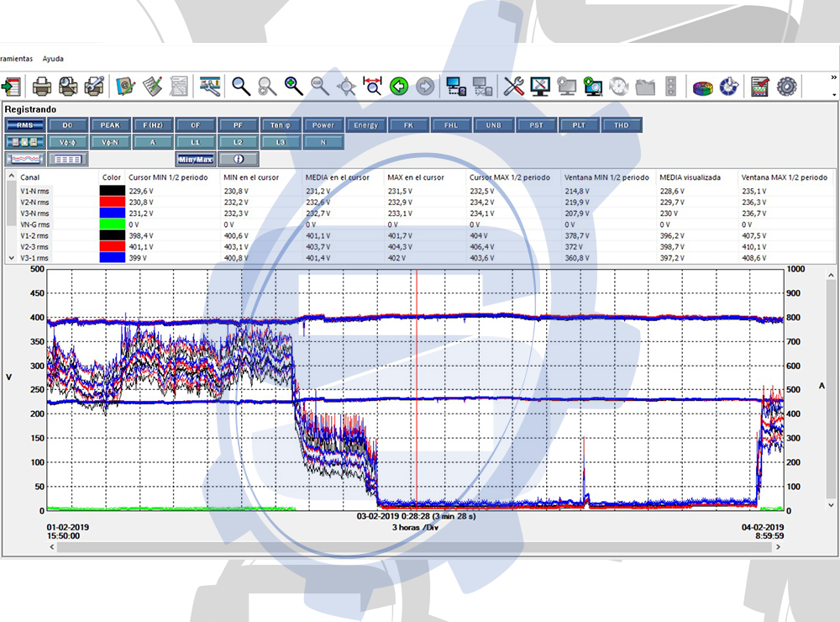Image resolution: width=840 pixels, height=622 pixels.
Task: Select the PEAK measurement button
Action: click(x=110, y=125)
